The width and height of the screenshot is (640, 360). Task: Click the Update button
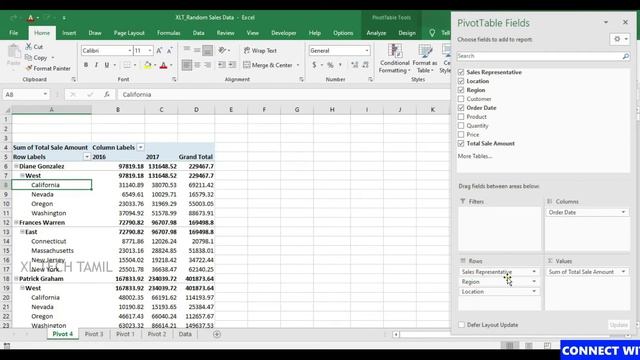pos(618,325)
